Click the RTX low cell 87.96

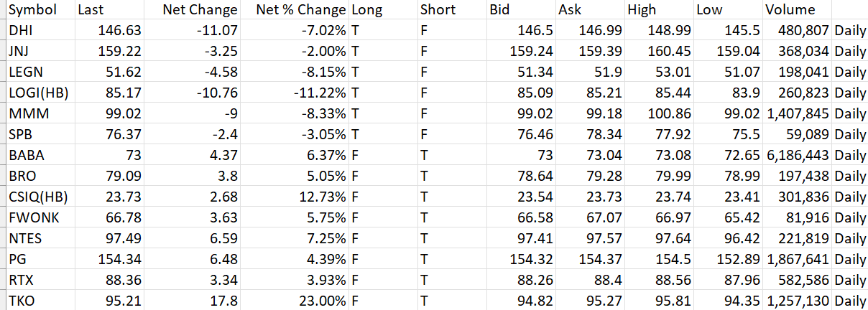728,280
